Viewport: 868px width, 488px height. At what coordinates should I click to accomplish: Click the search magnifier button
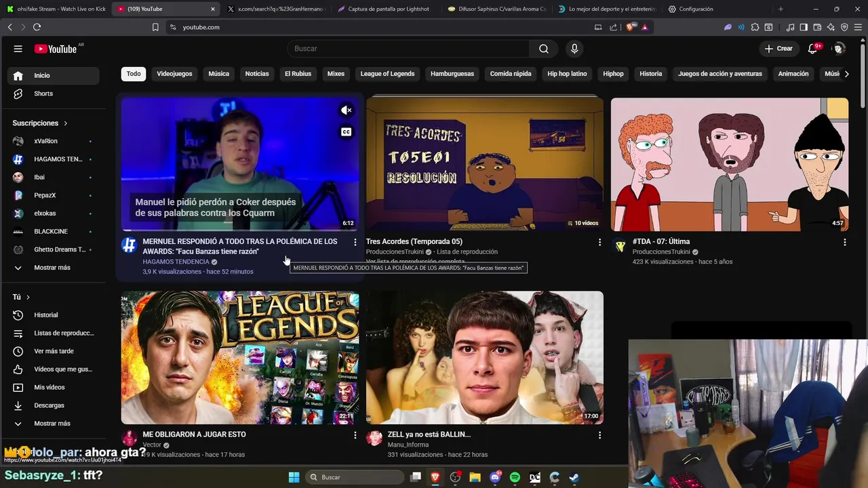(544, 49)
